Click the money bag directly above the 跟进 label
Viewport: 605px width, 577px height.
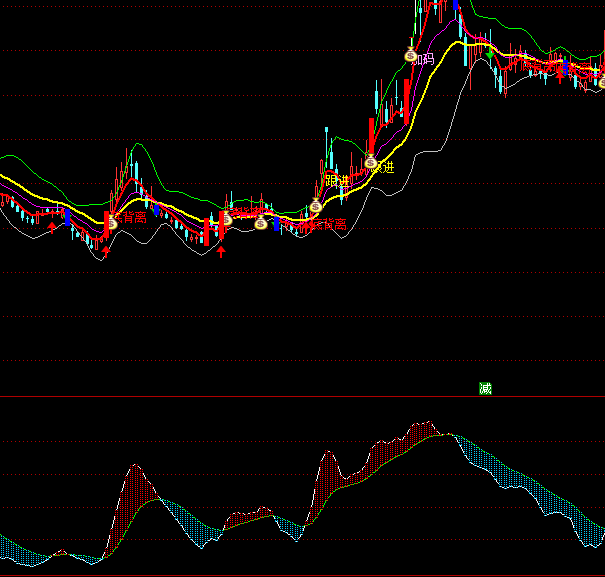coord(370,162)
